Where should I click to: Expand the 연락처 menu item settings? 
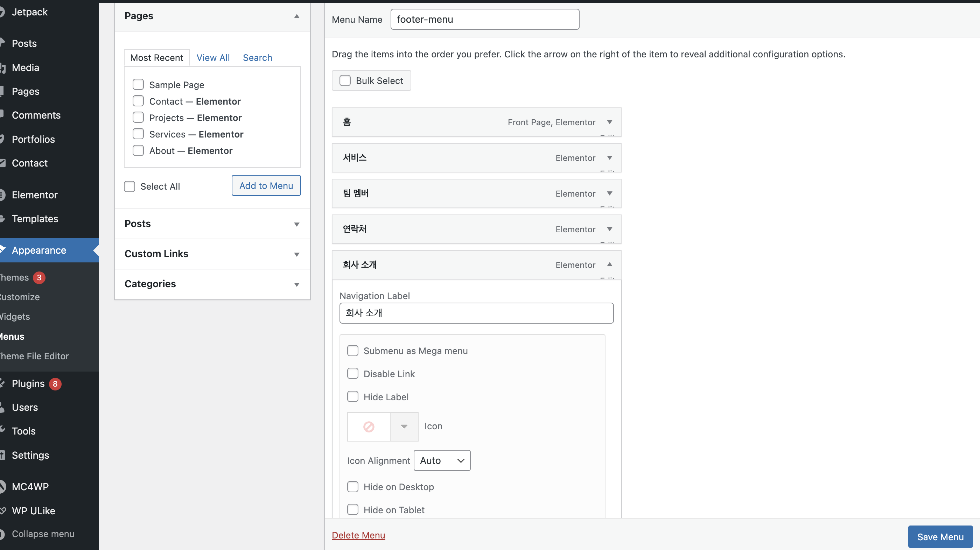coord(609,230)
